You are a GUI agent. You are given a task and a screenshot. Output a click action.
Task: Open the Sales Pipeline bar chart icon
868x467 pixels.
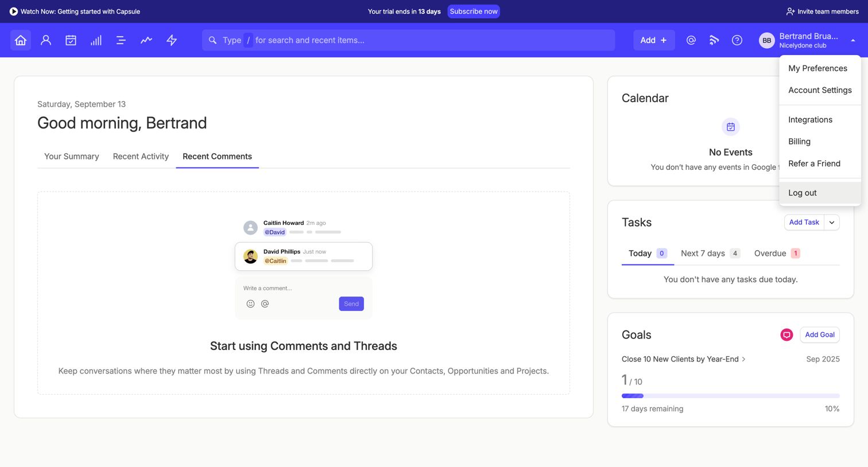(96, 40)
